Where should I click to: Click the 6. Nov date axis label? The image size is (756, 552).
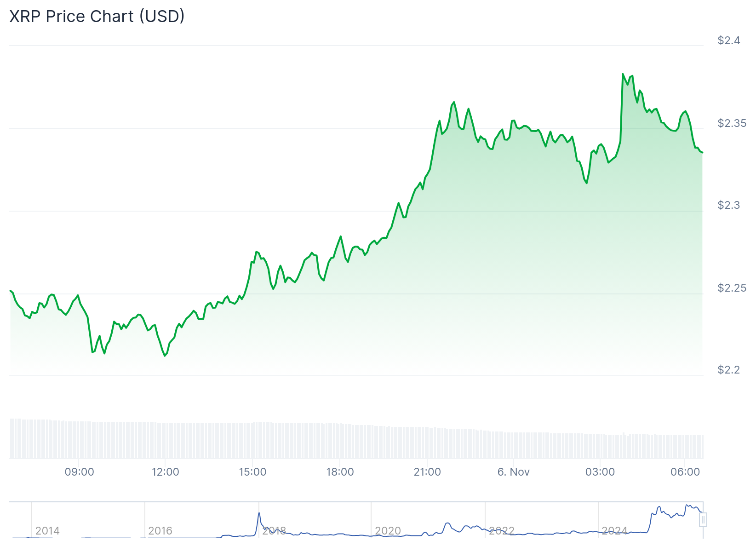tap(513, 472)
